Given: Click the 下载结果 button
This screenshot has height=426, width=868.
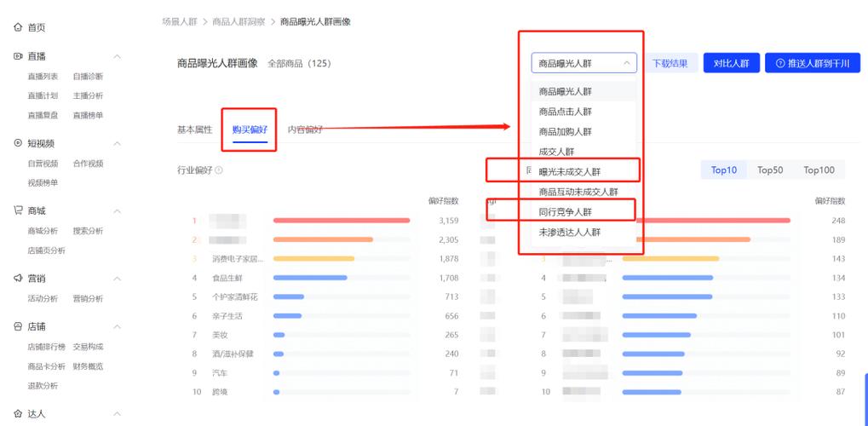Looking at the screenshot, I should tap(670, 63).
